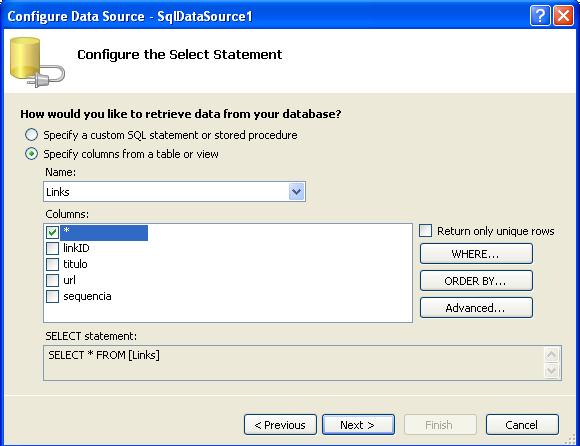The width and height of the screenshot is (580, 446).
Task: Click the Links table name combo box
Action: click(174, 192)
